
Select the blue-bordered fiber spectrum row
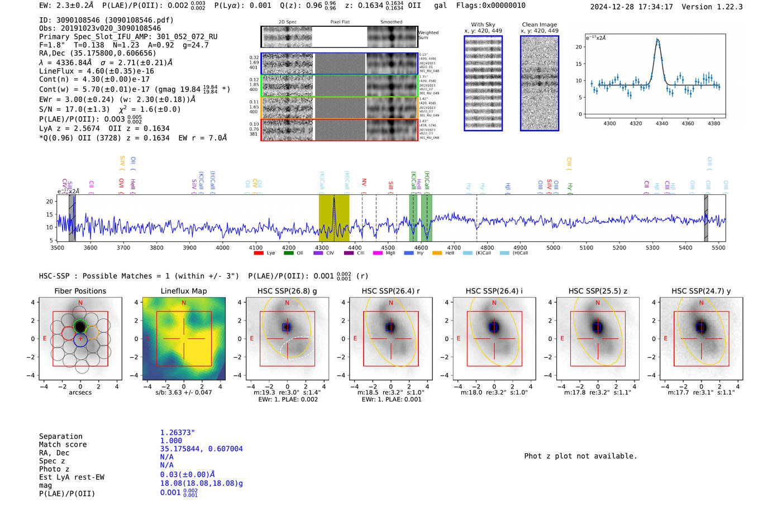tap(339, 64)
